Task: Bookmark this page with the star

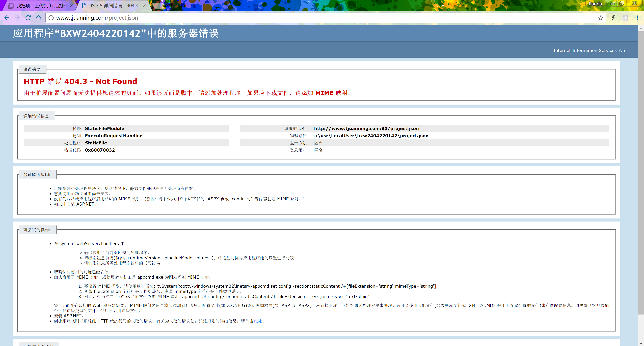Action: pyautogui.click(x=601, y=18)
